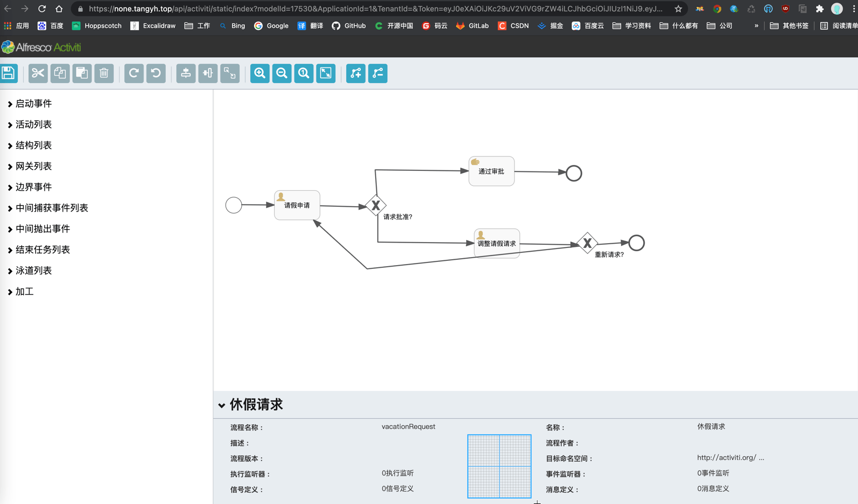858x504 pixels.
Task: Expand the 网关列表 palette group
Action: coord(33,167)
